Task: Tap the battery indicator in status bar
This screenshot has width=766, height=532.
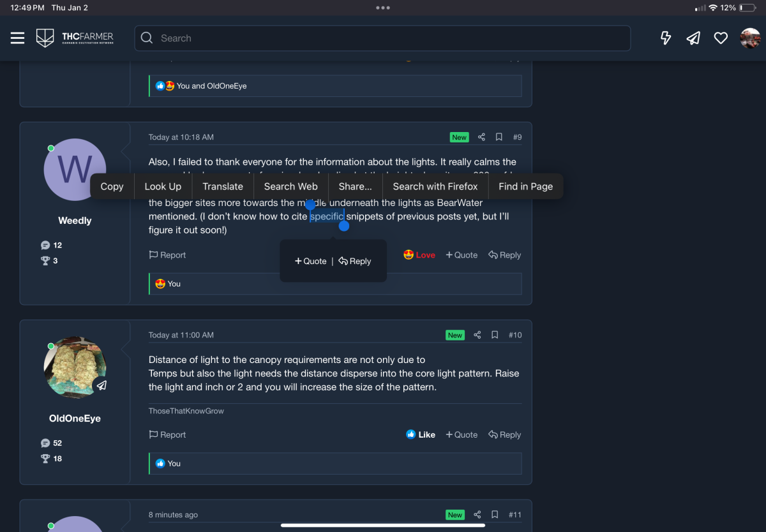Action: click(747, 8)
